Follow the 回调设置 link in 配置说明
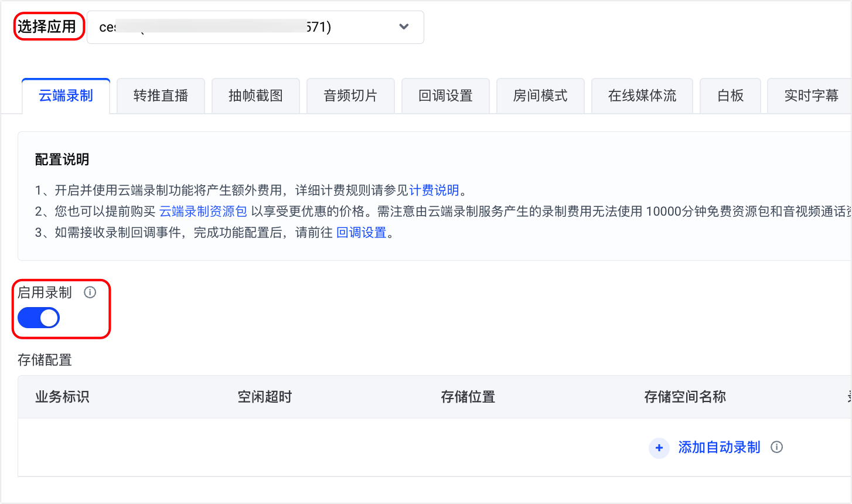This screenshot has height=504, width=852. (x=362, y=233)
